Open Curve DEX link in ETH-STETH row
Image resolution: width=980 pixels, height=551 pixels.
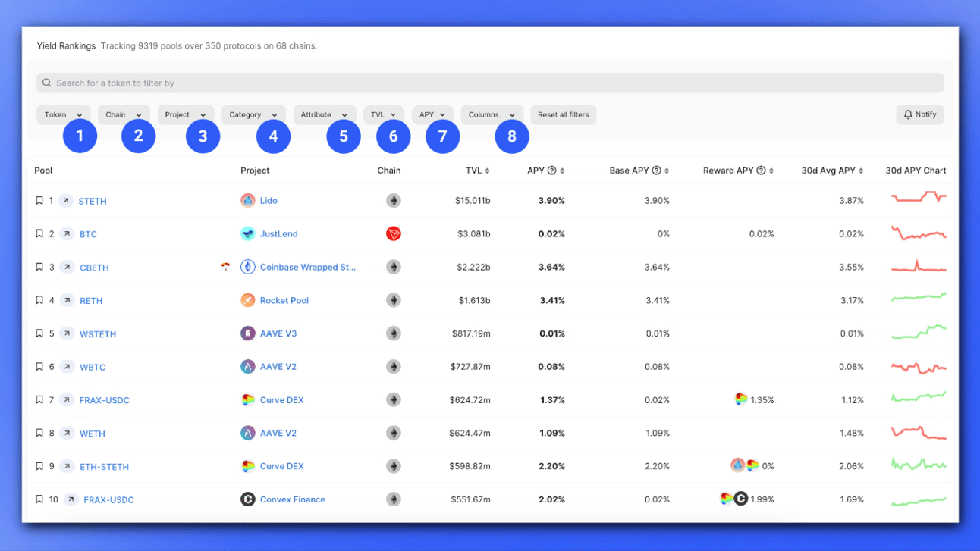[282, 467]
